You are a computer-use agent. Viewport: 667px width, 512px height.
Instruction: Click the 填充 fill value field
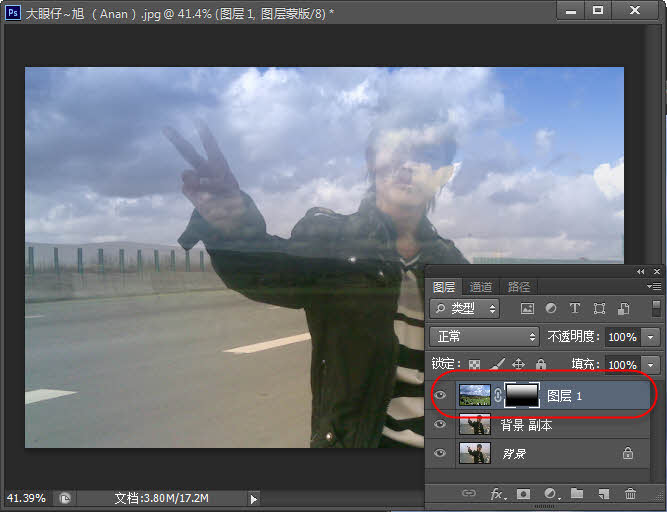coord(622,365)
